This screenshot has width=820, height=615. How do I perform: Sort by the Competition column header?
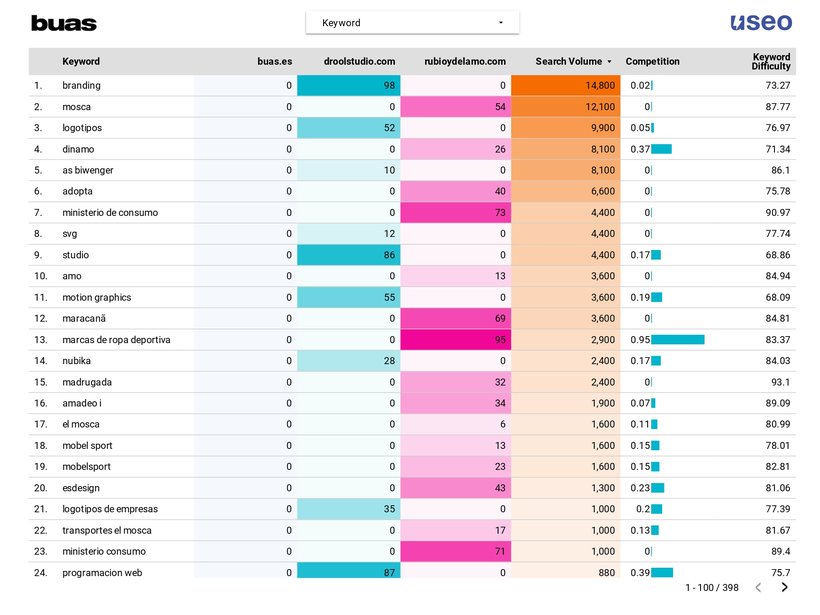pyautogui.click(x=653, y=61)
